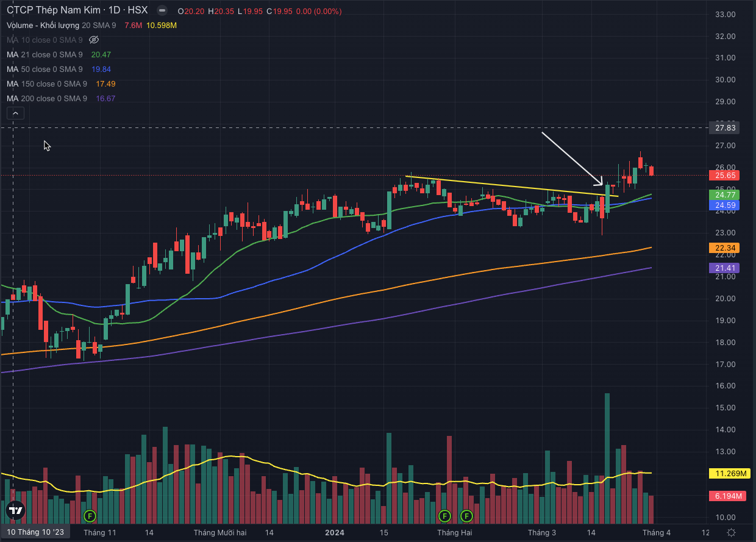Click the gray pill status icon beside HSX
This screenshot has width=756, height=542.
tap(161, 11)
